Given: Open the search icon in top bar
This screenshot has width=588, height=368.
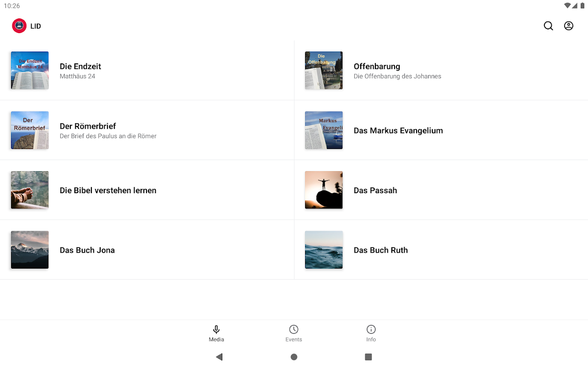Looking at the screenshot, I should (x=548, y=26).
